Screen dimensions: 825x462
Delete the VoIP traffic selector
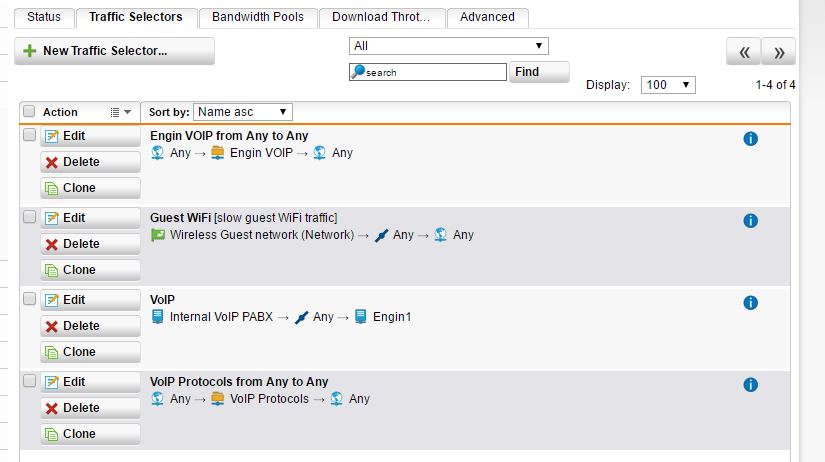(x=90, y=326)
